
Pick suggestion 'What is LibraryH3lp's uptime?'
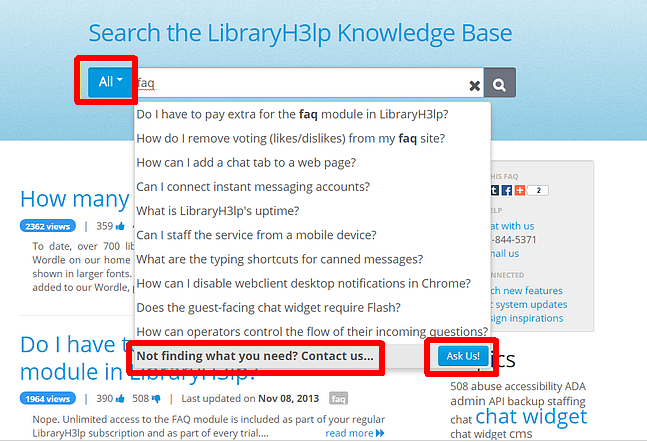pos(217,211)
